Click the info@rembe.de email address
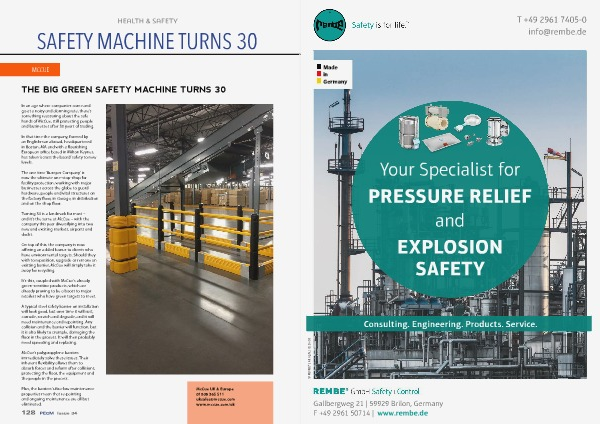This screenshot has width=600, height=424. [x=557, y=32]
